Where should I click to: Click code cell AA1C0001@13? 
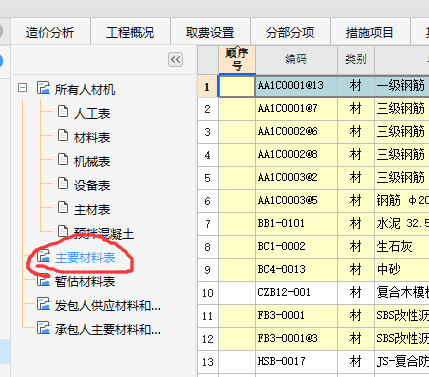click(x=296, y=86)
